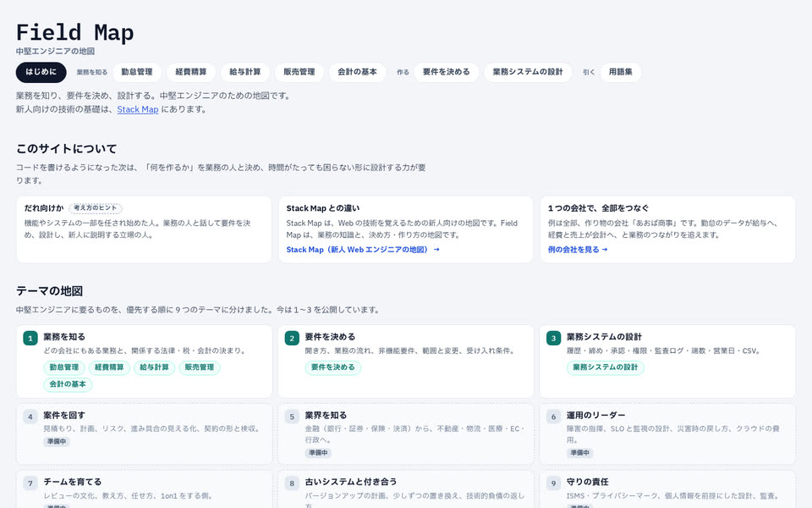Click the 給与計算 tag inside the 業務を知る card
This screenshot has width=812, height=508.
click(154, 367)
